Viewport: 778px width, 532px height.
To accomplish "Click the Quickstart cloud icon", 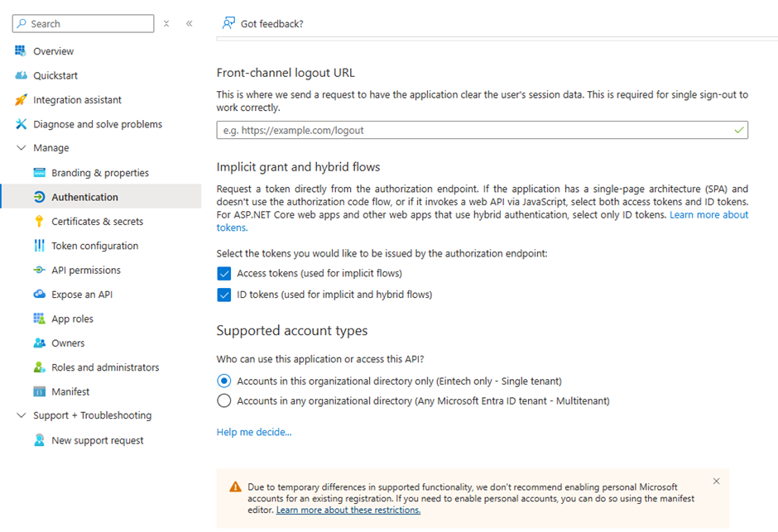I will point(21,75).
